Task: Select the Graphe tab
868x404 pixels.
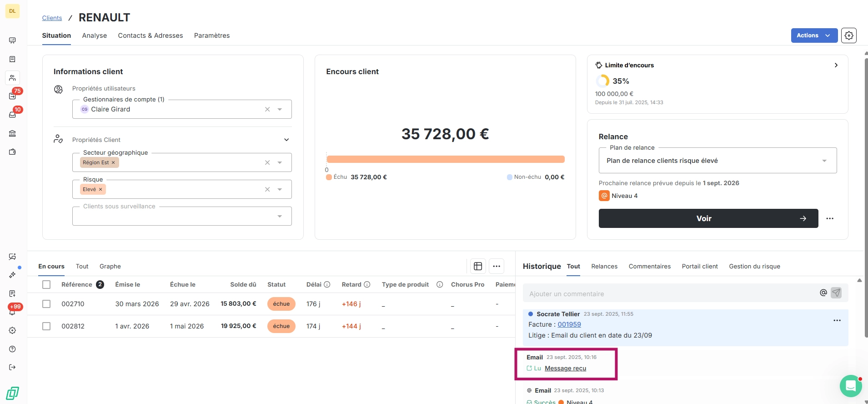Action: [110, 266]
